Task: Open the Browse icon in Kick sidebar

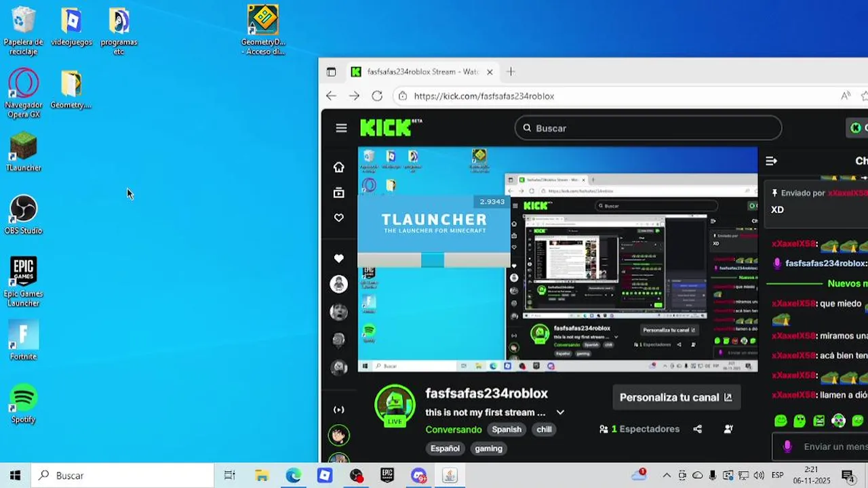Action: pos(339,193)
